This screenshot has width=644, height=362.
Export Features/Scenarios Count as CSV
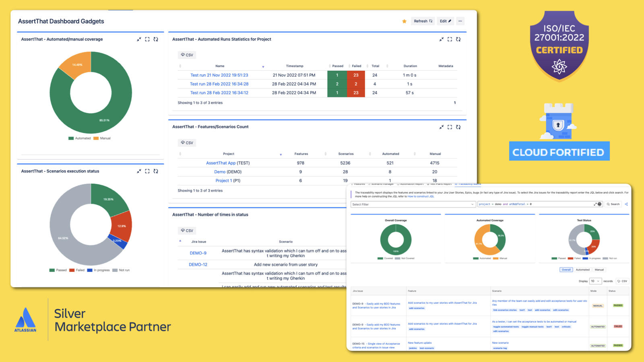point(187,142)
